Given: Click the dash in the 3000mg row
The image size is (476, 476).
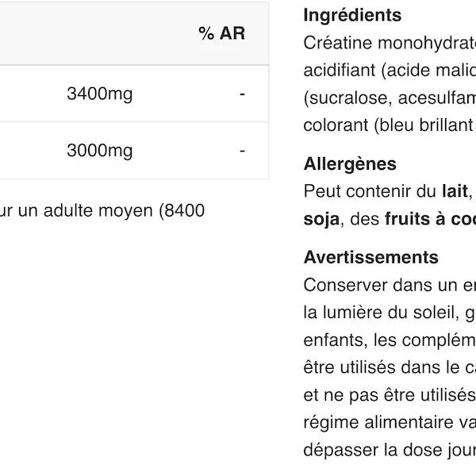Looking at the screenshot, I should coord(242,151).
